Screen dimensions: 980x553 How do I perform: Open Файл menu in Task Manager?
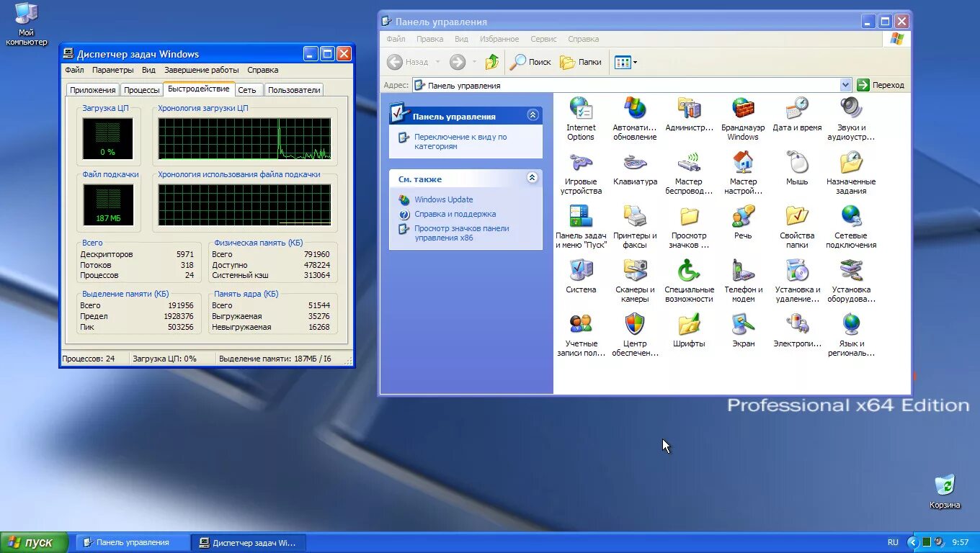(x=74, y=70)
